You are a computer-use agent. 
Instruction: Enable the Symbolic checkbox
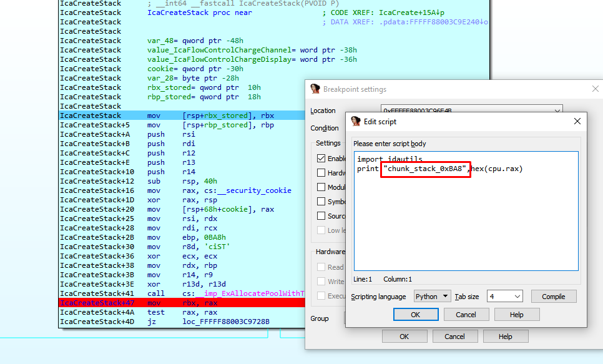tap(321, 202)
